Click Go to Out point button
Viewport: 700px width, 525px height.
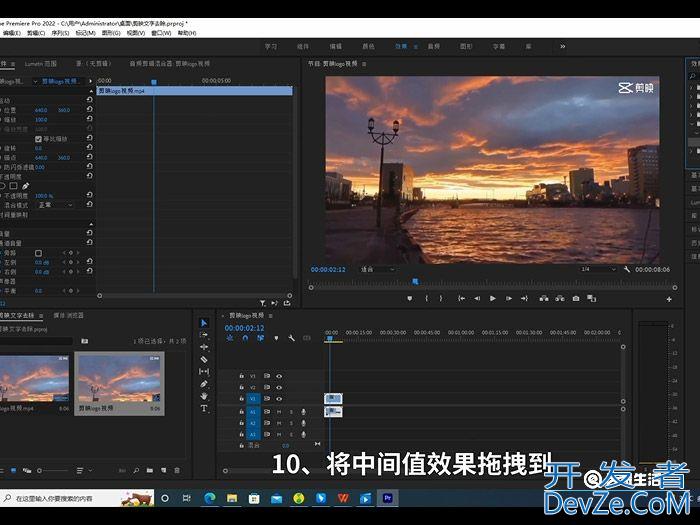[x=524, y=298]
